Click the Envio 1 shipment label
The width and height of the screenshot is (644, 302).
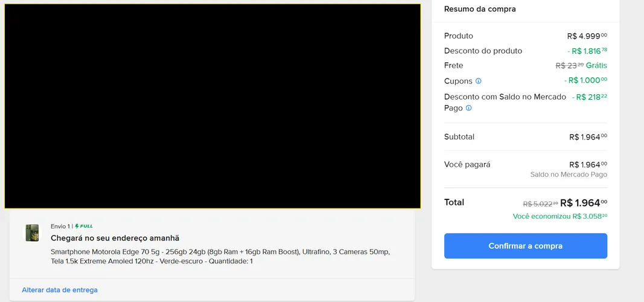click(x=60, y=226)
